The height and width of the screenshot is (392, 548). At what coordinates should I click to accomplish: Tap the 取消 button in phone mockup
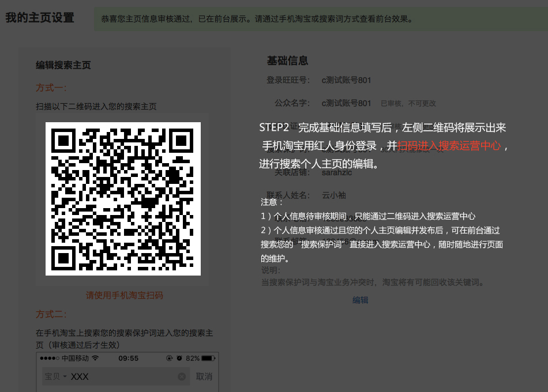[204, 376]
